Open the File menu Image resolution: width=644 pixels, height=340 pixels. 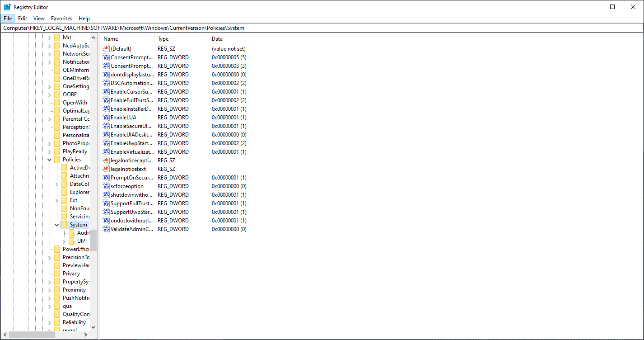[8, 19]
